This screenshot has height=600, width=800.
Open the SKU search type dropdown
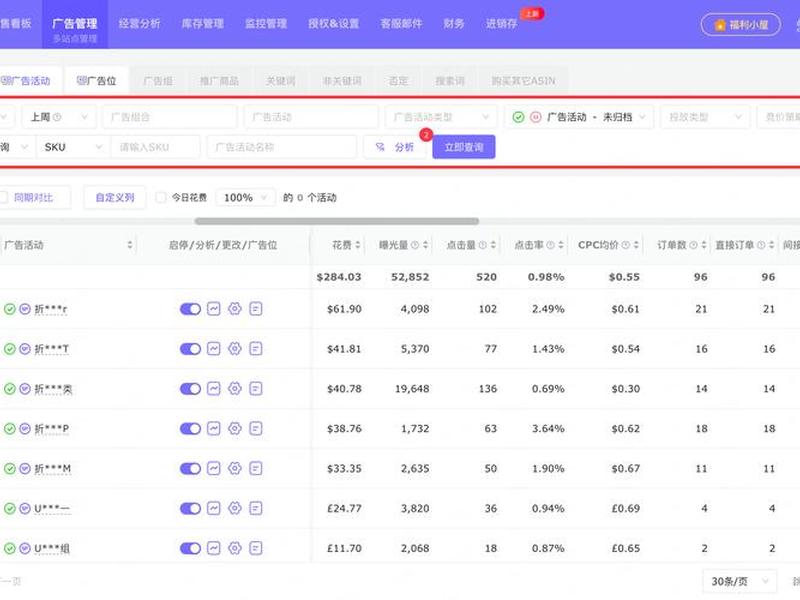(73, 147)
